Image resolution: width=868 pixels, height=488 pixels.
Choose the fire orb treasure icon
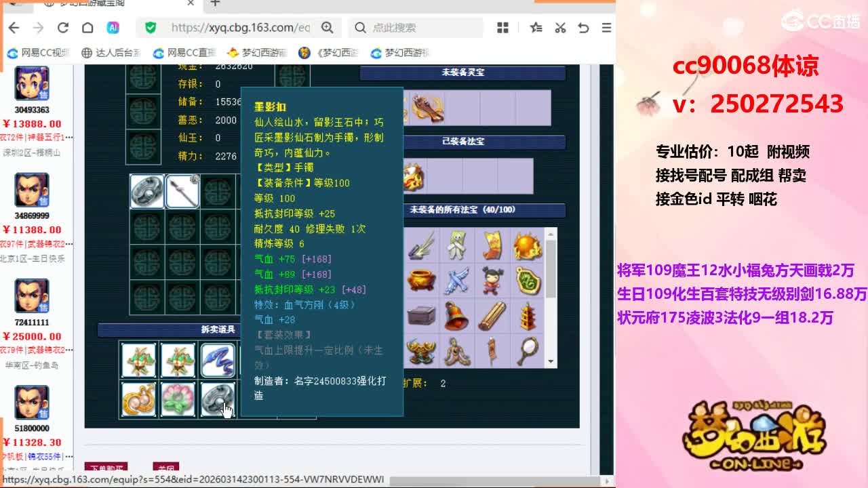coord(528,245)
